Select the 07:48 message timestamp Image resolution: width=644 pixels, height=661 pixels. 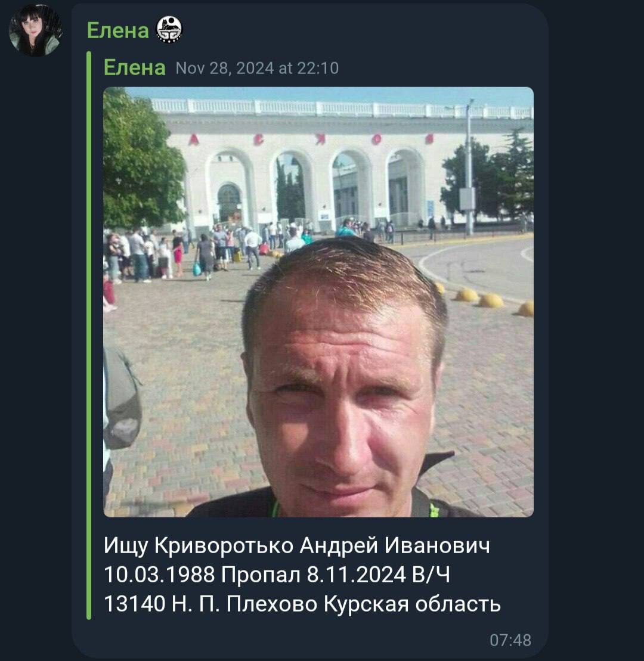[510, 640]
